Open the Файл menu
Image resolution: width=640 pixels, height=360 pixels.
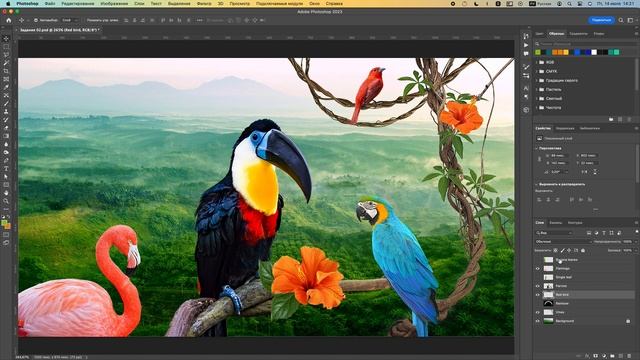click(x=50, y=3)
